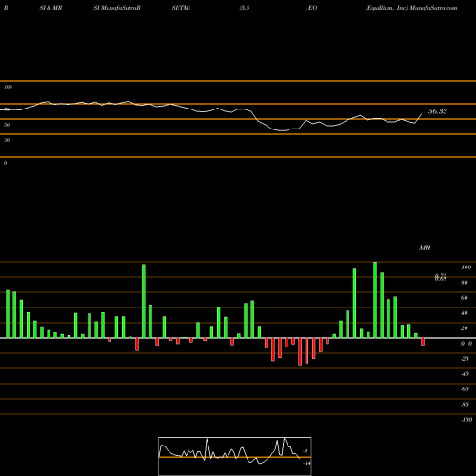476x476 pixels.
Task: Click the RSI axis label 0
Action: tap(5, 163)
